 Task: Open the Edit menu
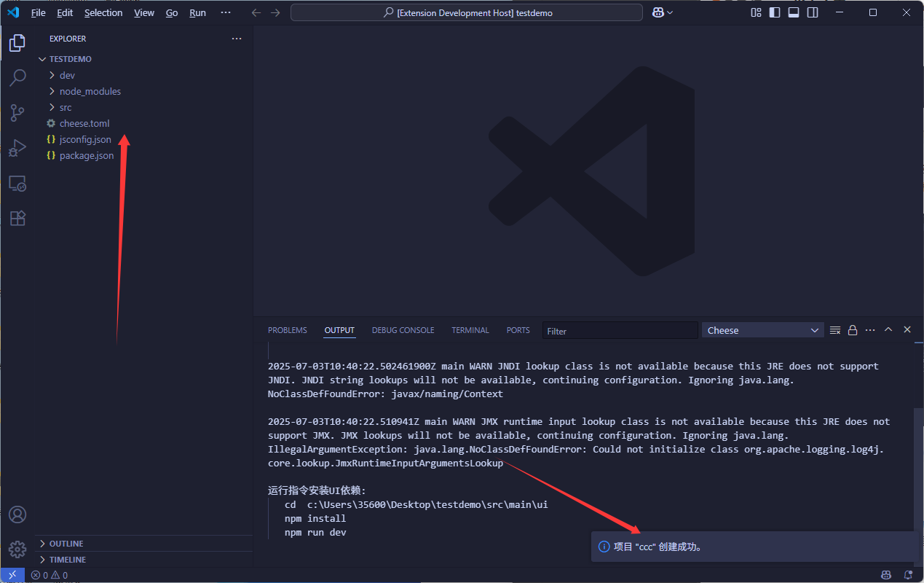pyautogui.click(x=65, y=12)
